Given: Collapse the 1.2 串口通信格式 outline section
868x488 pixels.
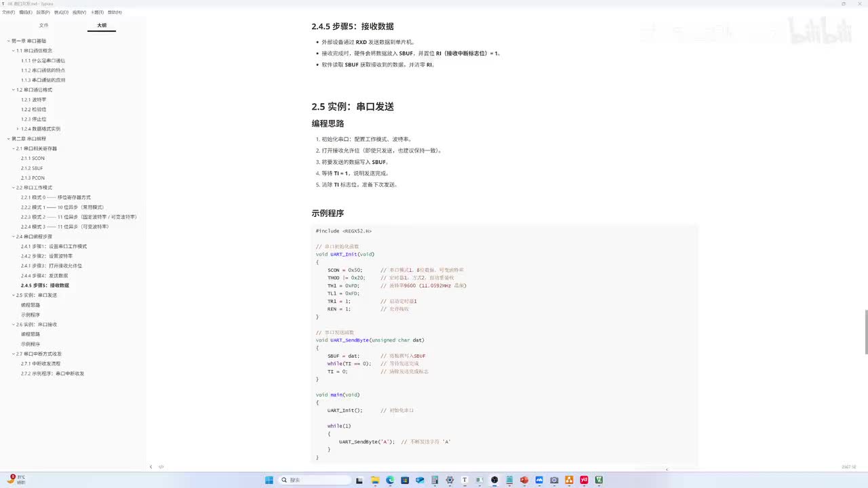Looking at the screenshot, I should pos(13,89).
